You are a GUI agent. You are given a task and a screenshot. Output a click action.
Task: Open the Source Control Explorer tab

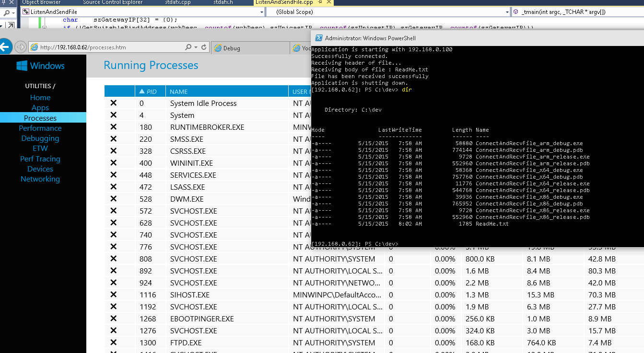click(112, 2)
